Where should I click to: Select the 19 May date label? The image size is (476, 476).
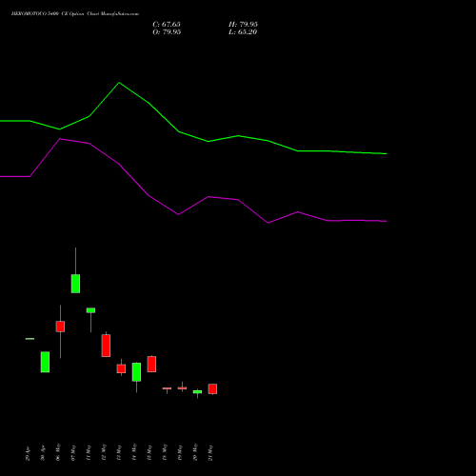pos(180,452)
